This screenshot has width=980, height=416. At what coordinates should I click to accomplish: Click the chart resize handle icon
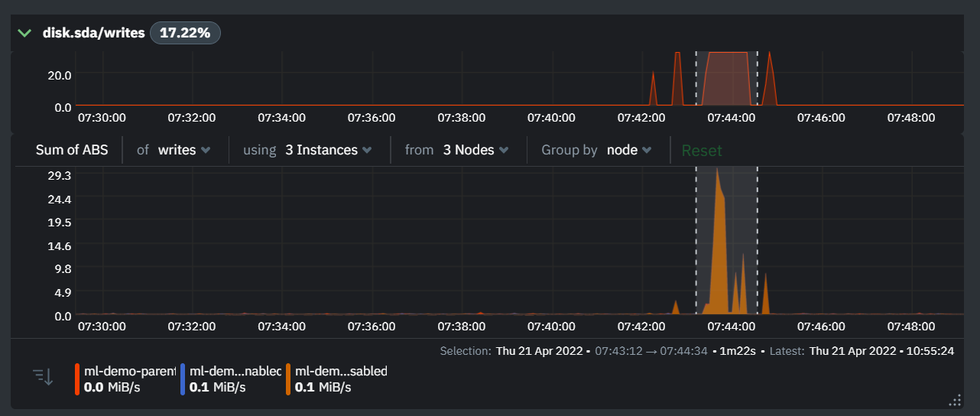pyautogui.click(x=955, y=400)
